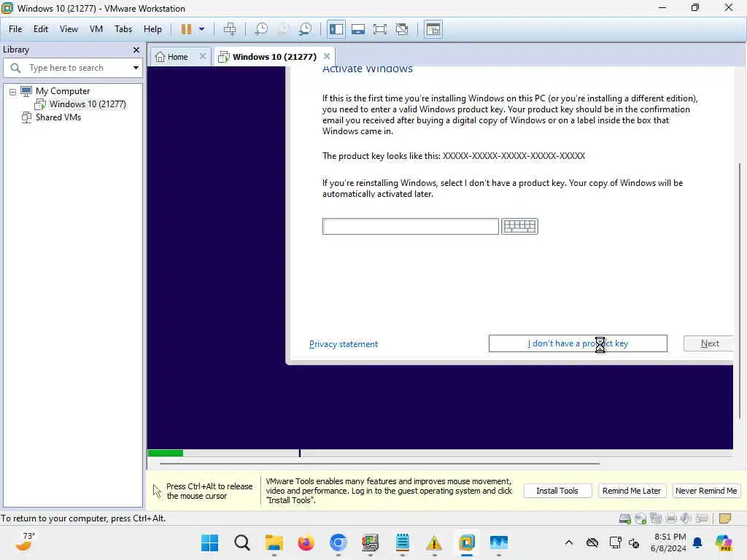Click the Install Tools button
Screen dimensions: 747x560
(557, 491)
